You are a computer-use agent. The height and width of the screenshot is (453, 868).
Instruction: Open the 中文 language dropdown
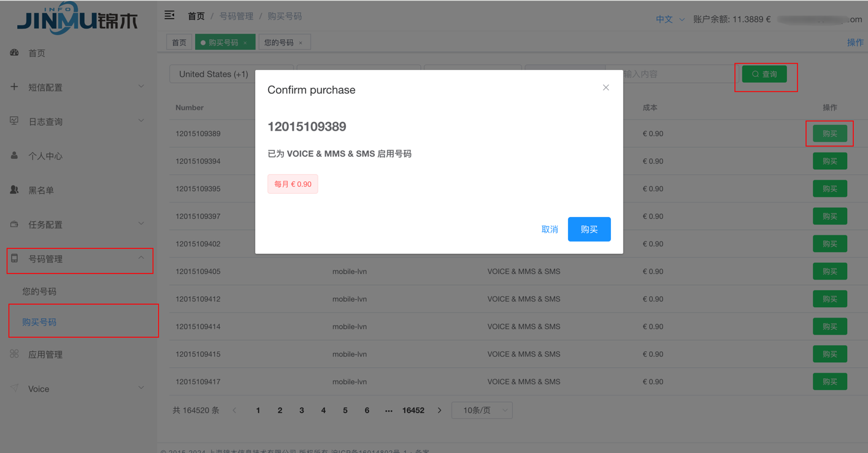tap(670, 19)
